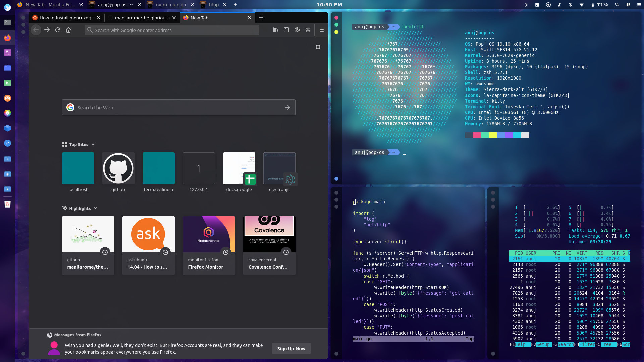Image resolution: width=644 pixels, height=362 pixels.
Task: Expand the system tray chevron
Action: pyautogui.click(x=526, y=5)
